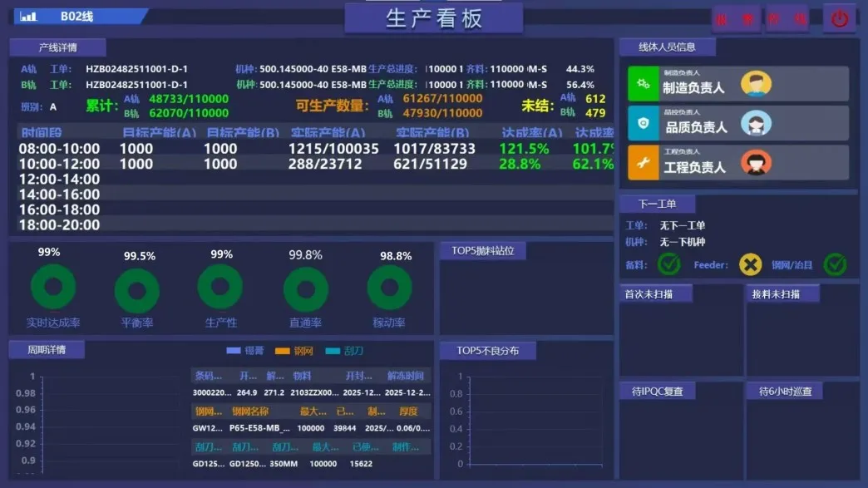
Task: Click the red 报警 button
Action: coord(735,19)
